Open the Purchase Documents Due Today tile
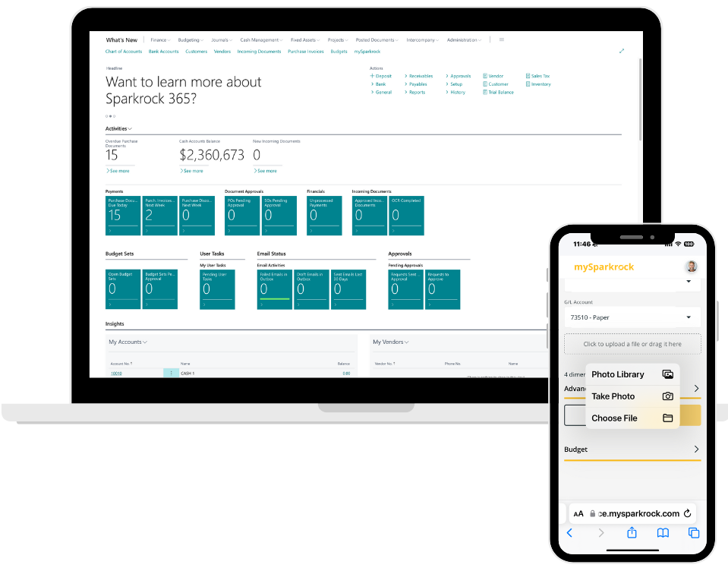The image size is (728, 571). 122,216
